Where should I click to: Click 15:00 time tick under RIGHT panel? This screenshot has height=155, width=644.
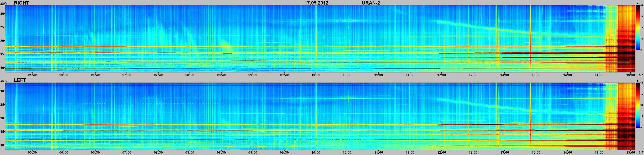click(631, 75)
